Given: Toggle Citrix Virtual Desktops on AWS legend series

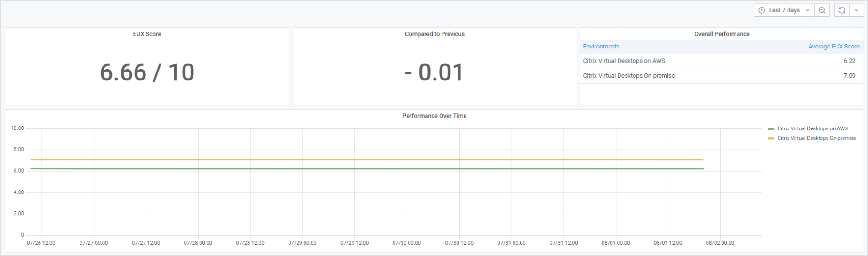Looking at the screenshot, I should (x=812, y=128).
